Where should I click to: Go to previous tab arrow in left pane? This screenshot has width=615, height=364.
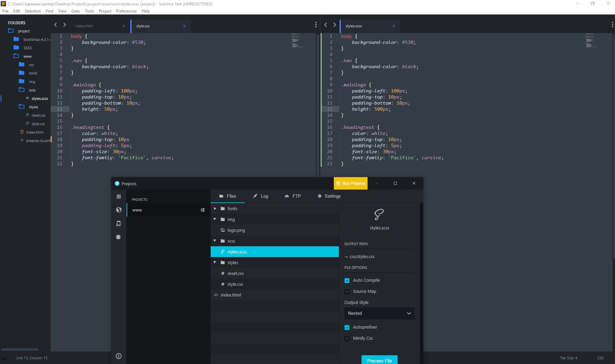(56, 25)
